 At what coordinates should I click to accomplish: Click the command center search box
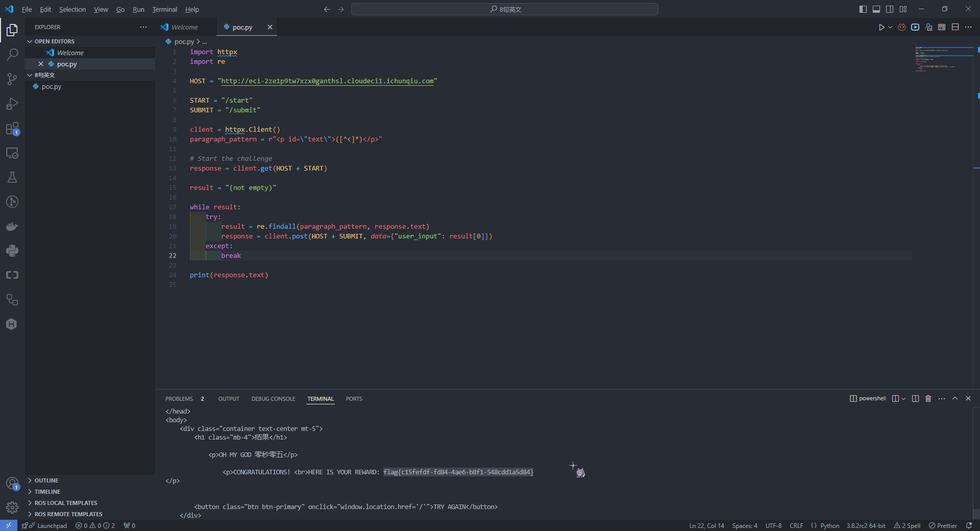[x=504, y=9]
